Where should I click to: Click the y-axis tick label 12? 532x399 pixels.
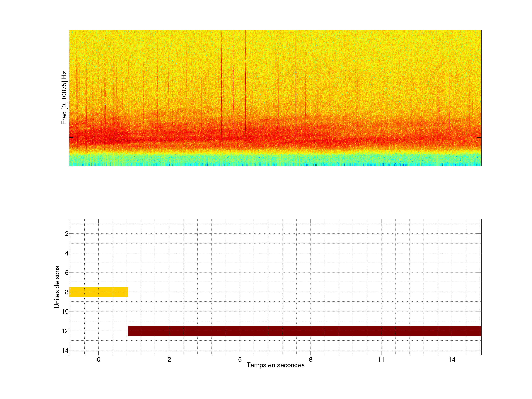tap(65, 331)
